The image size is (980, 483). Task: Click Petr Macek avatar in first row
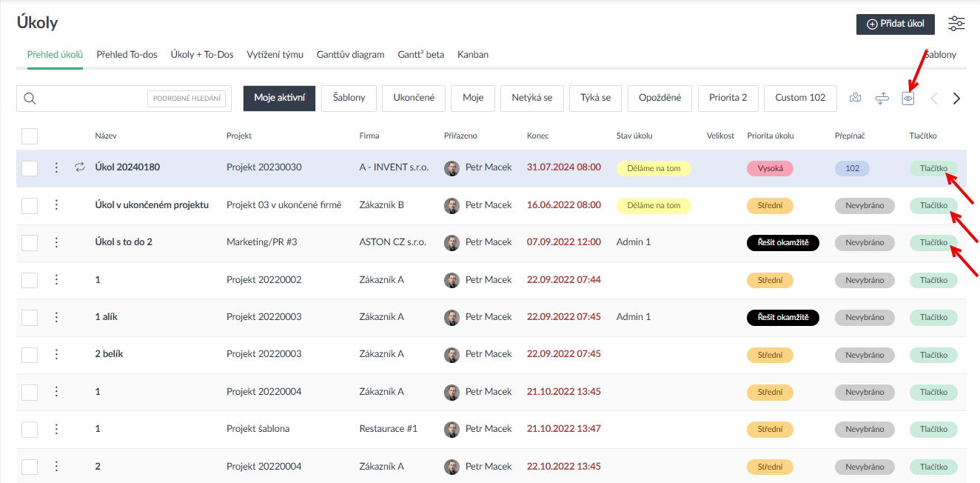(452, 168)
